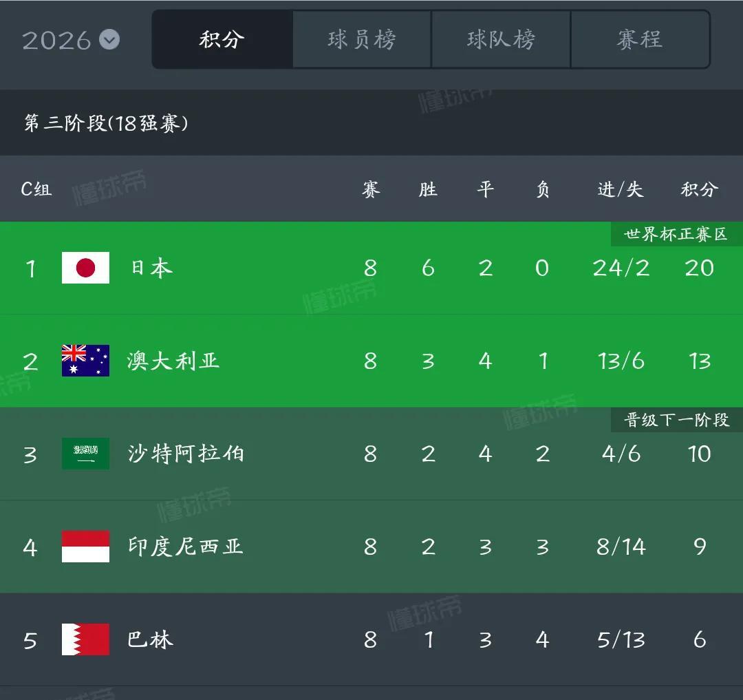Image resolution: width=743 pixels, height=700 pixels.
Task: Open the 澳大利亚 team name link
Action: click(x=173, y=361)
